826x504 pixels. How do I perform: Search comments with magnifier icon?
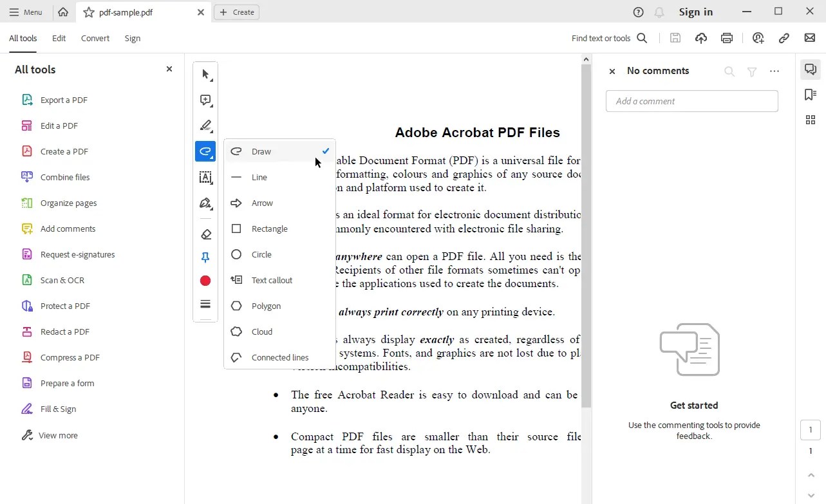pyautogui.click(x=729, y=71)
